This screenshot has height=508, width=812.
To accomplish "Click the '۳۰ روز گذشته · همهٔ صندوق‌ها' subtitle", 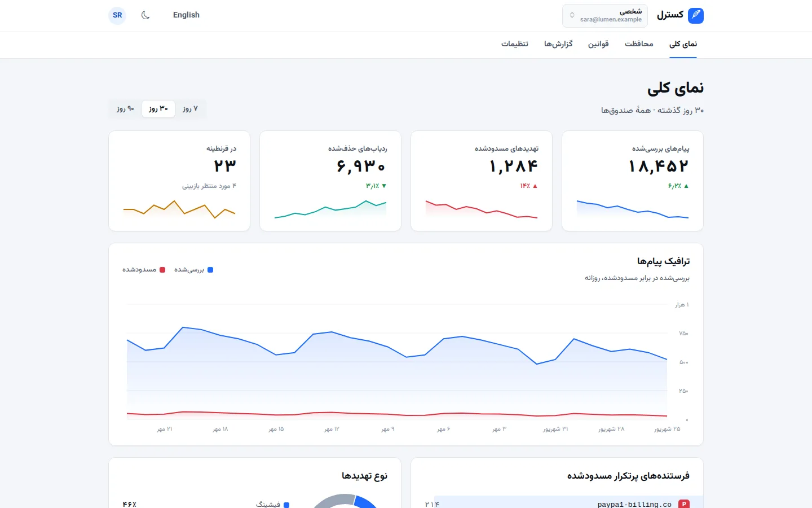I will coord(652,111).
